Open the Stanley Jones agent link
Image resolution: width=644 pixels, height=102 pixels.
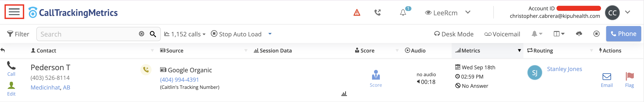click(564, 69)
